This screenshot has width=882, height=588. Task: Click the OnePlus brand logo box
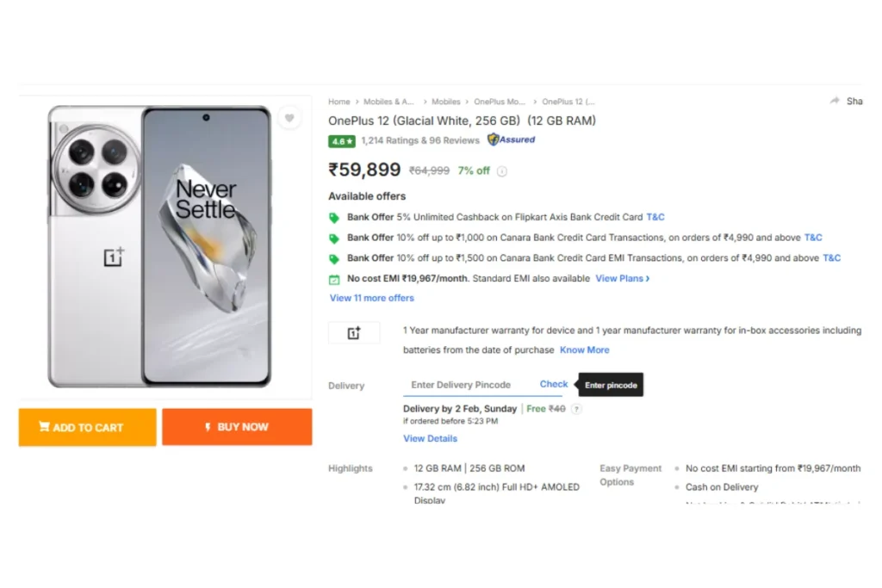354,333
